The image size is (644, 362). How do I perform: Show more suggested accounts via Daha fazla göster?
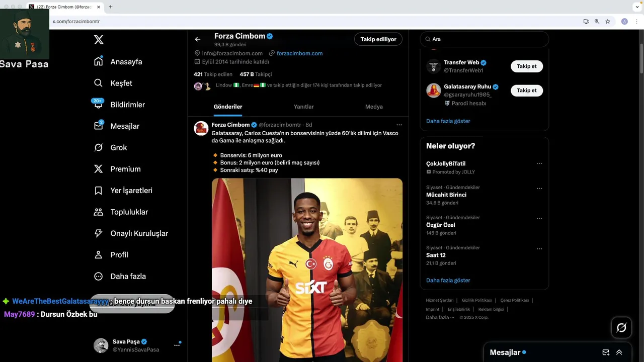(448, 121)
